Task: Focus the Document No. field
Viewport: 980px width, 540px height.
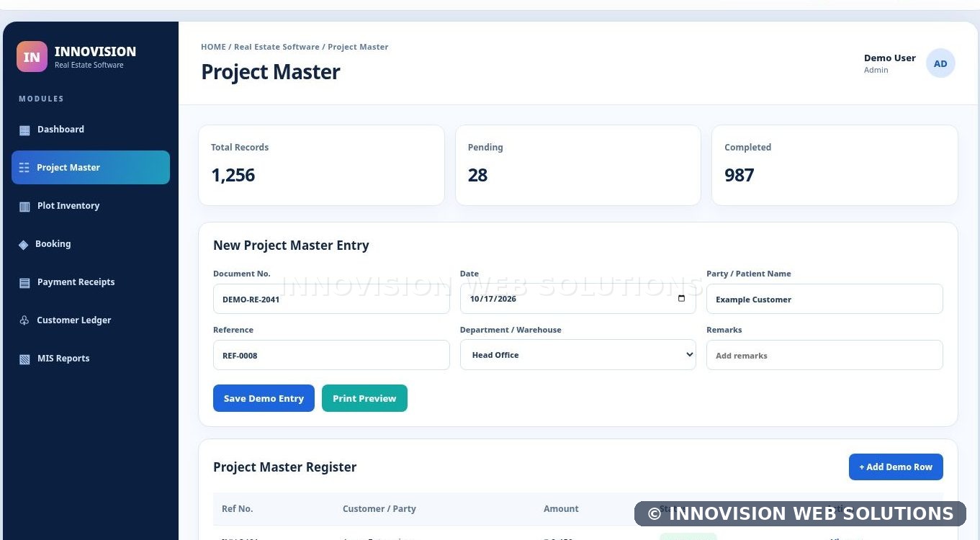Action: coord(331,299)
